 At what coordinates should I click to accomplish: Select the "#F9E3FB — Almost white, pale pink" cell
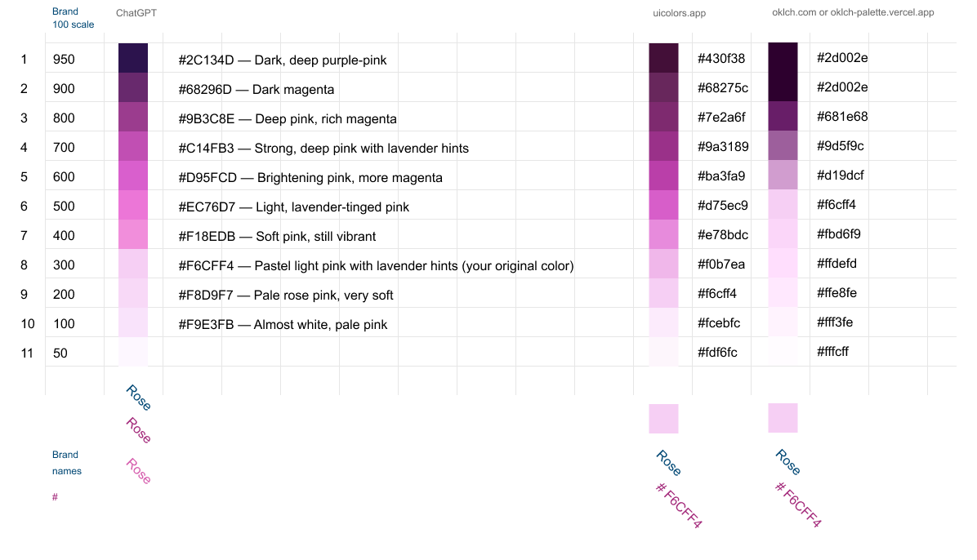(x=283, y=324)
